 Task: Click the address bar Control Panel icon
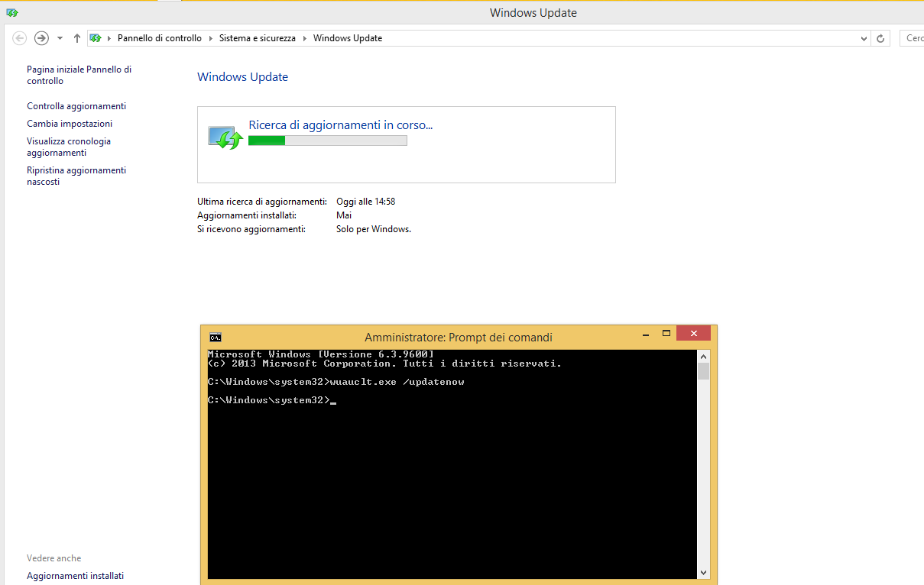point(96,38)
